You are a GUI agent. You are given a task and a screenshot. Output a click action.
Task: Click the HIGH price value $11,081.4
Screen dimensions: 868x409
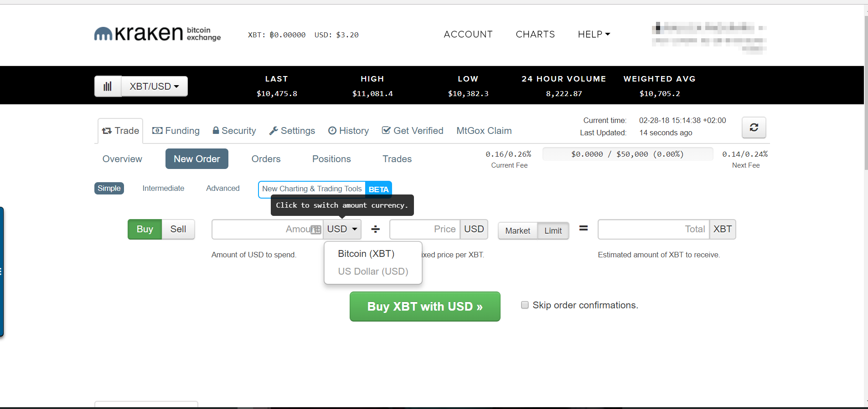(372, 93)
